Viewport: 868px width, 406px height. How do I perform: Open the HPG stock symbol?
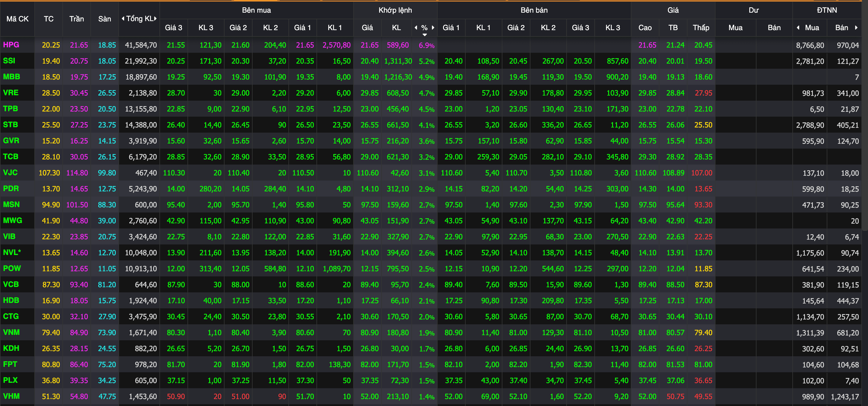pos(11,45)
